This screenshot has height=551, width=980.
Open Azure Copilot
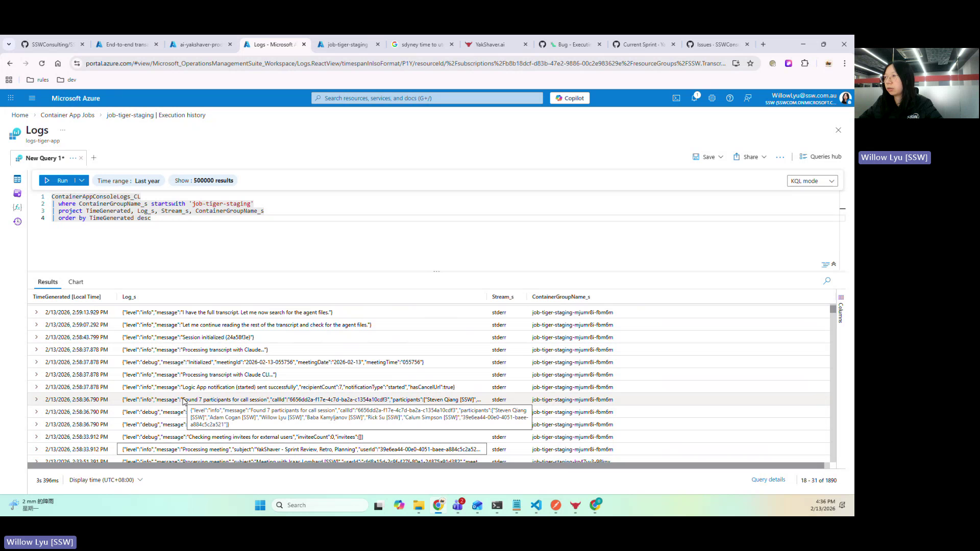point(569,97)
